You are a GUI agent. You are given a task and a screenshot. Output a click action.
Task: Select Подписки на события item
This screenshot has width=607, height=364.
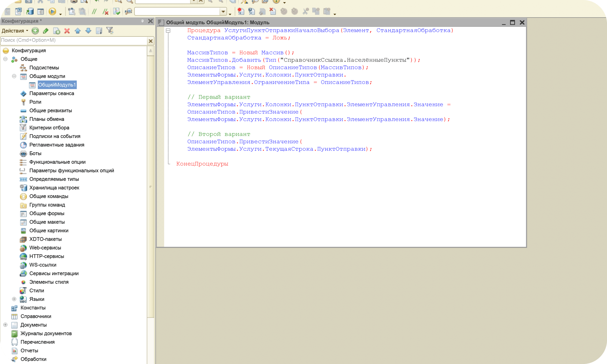point(55,136)
